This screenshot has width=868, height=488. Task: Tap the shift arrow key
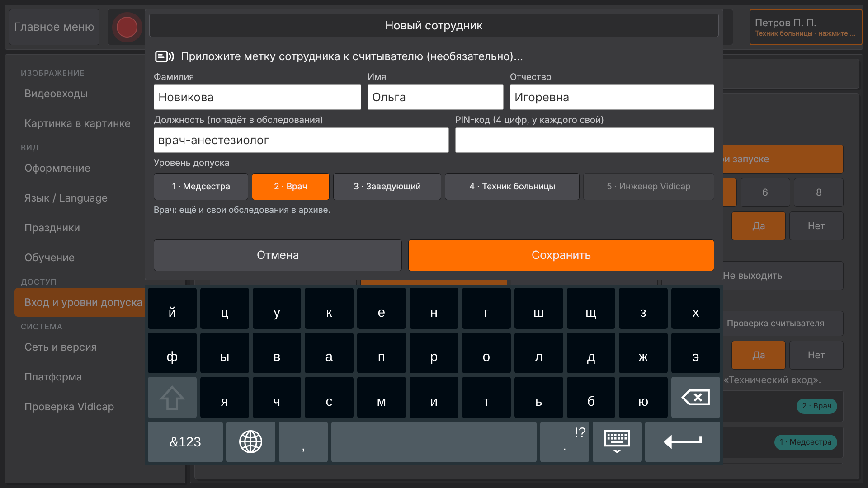pos(172,398)
